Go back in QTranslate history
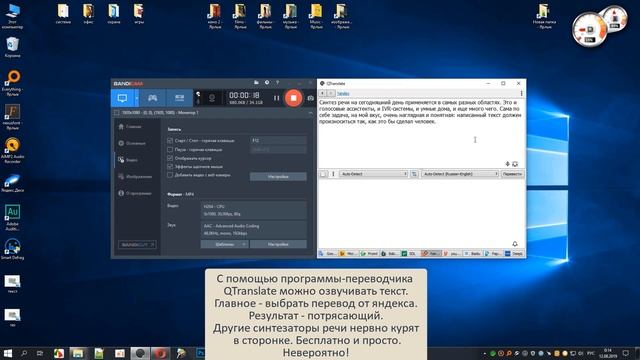 click(322, 93)
